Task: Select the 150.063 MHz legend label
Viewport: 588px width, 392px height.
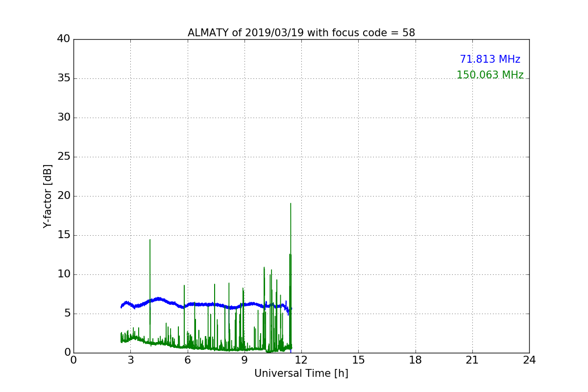Action: pos(490,75)
